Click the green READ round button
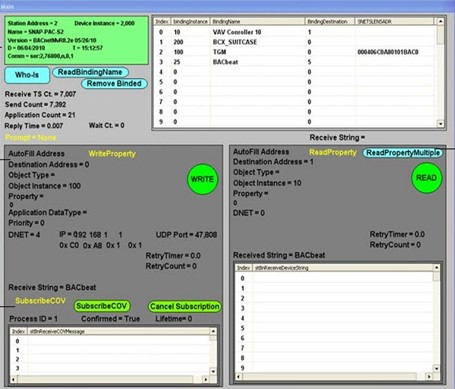 coord(426,178)
